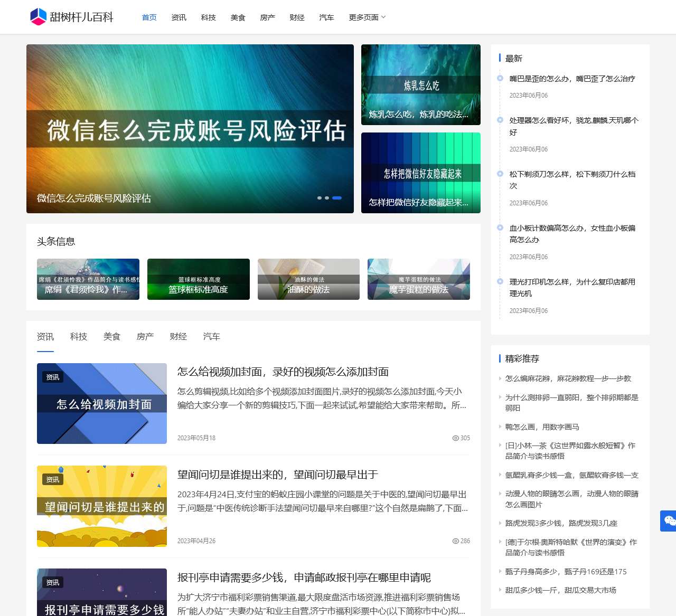Open the 更多页面 dropdown menu

coord(367,17)
